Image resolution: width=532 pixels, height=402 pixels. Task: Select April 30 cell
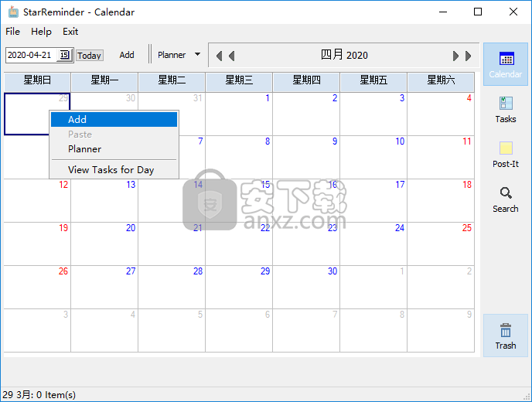(x=306, y=288)
